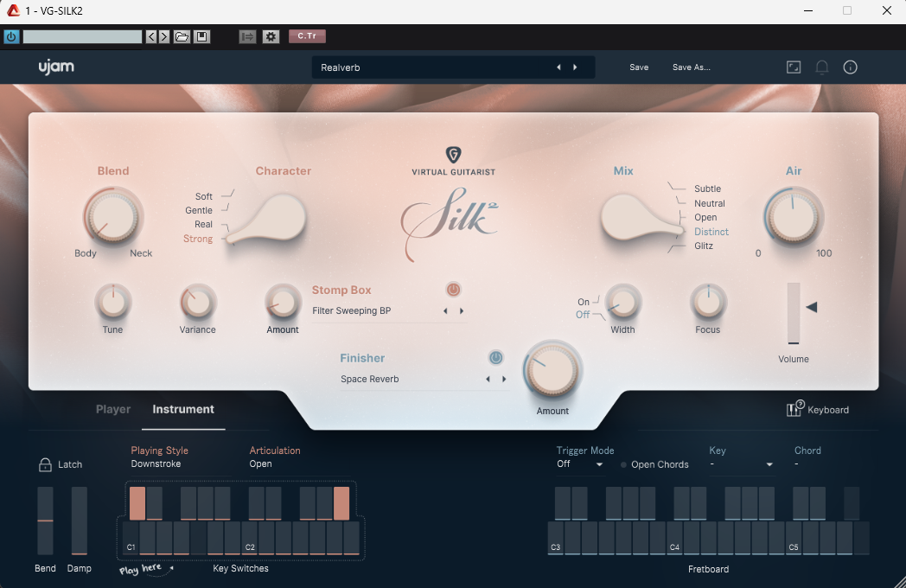Screen dimensions: 906x588
Task: Click the Virtual Guitarist shield logo
Action: [x=454, y=155]
